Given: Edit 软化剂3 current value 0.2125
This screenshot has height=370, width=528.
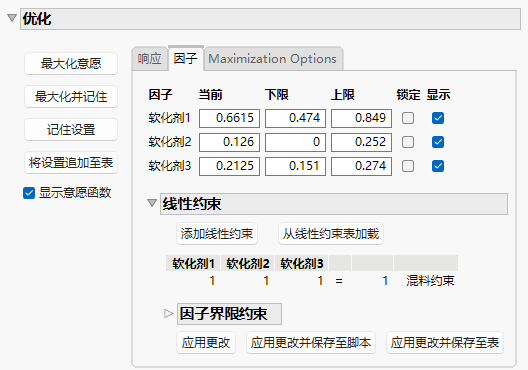Looking at the screenshot, I should click(x=229, y=166).
